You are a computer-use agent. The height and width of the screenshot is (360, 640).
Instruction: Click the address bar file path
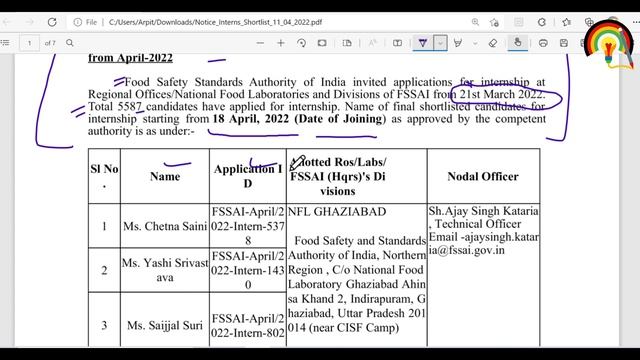[x=216, y=22]
